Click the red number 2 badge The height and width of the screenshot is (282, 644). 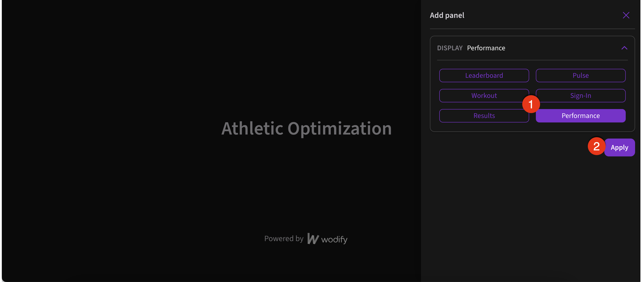[x=597, y=146]
